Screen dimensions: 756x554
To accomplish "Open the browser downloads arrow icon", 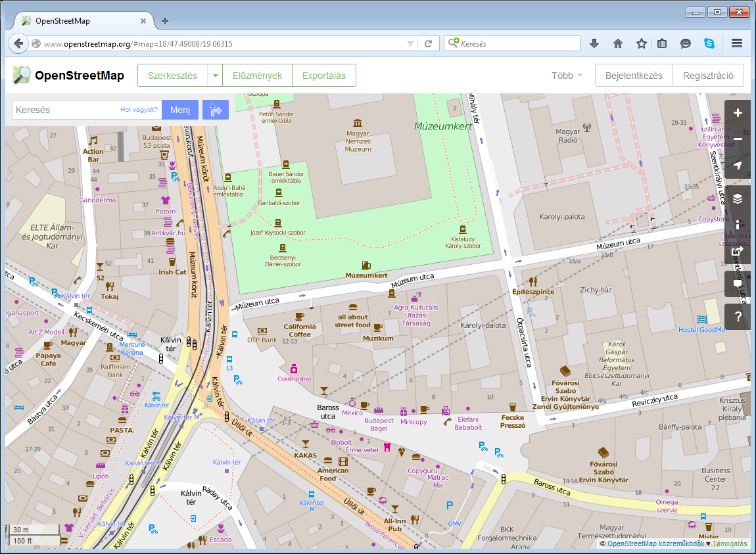I will coord(594,43).
